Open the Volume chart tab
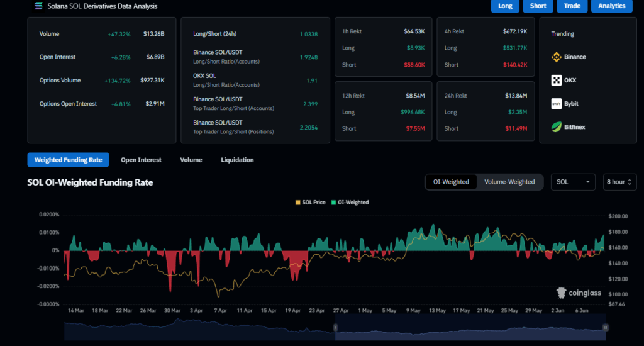The width and height of the screenshot is (644, 346). point(191,160)
